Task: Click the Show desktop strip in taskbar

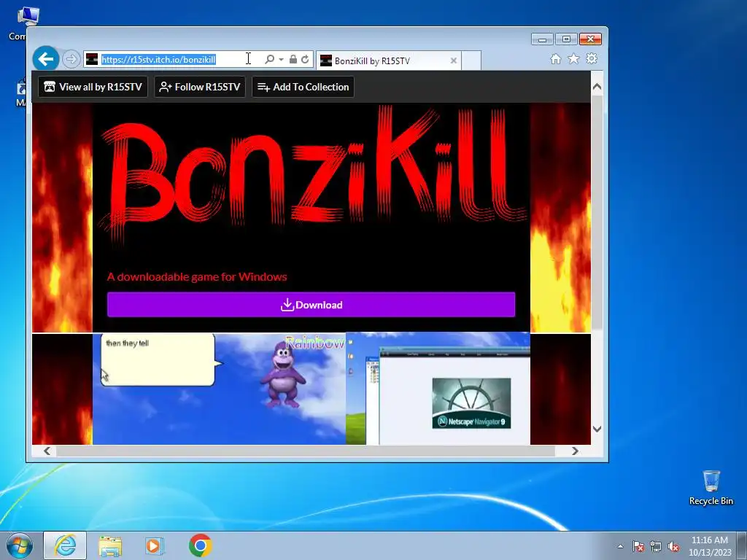Action: tap(743, 546)
